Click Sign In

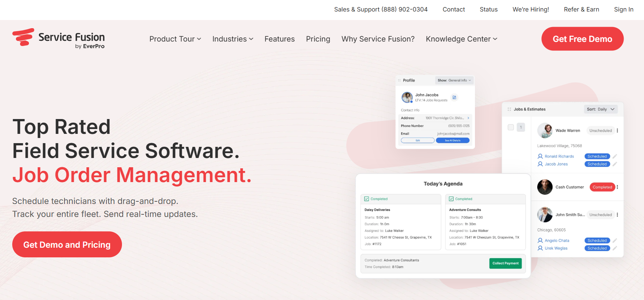[x=624, y=9]
